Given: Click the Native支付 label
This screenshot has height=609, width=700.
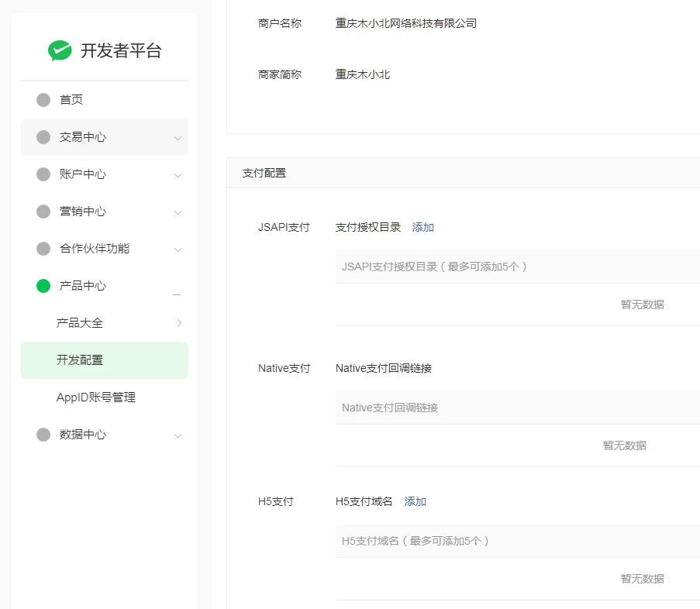Looking at the screenshot, I should (284, 368).
